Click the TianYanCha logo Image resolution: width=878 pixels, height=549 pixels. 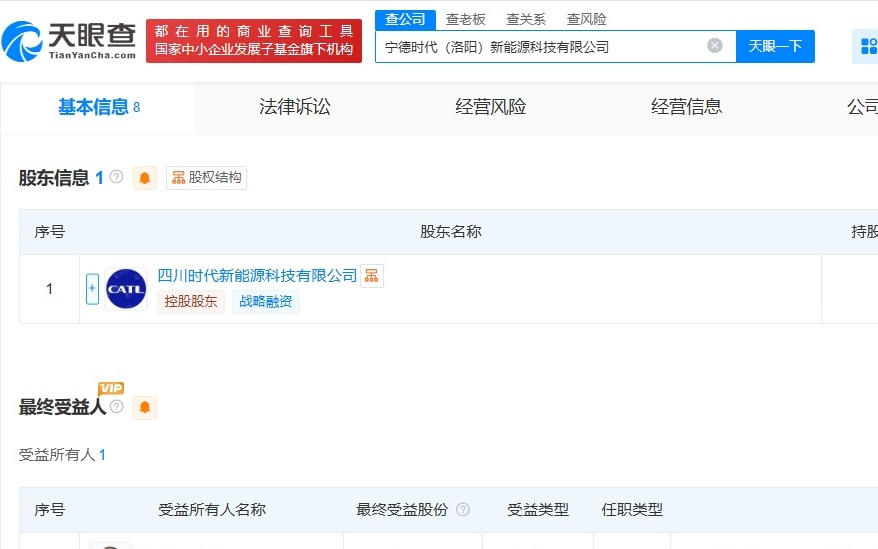tap(68, 40)
